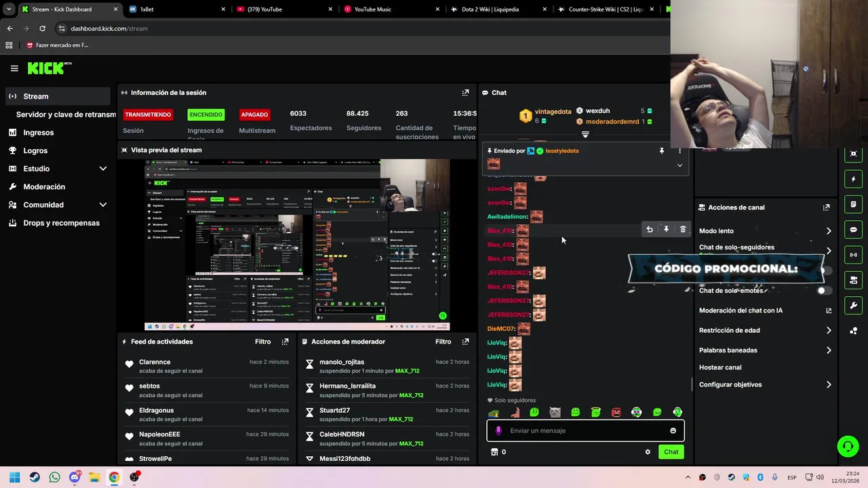Pop out the Acciones de moderador panel
The width and height of the screenshot is (868, 488).
465,342
